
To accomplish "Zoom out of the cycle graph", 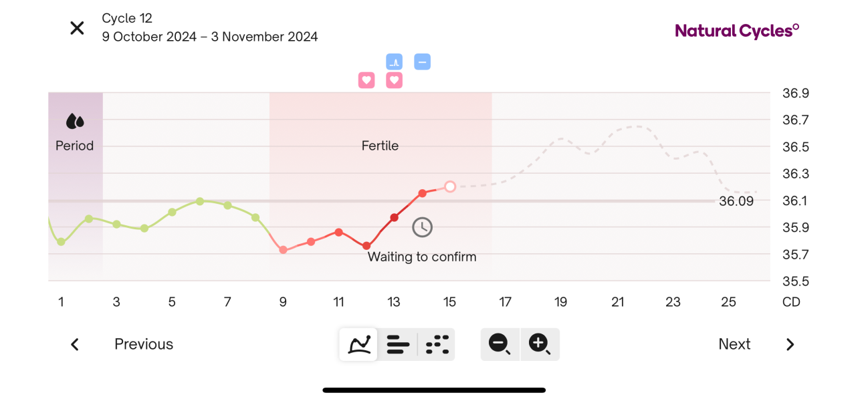I will tap(500, 344).
